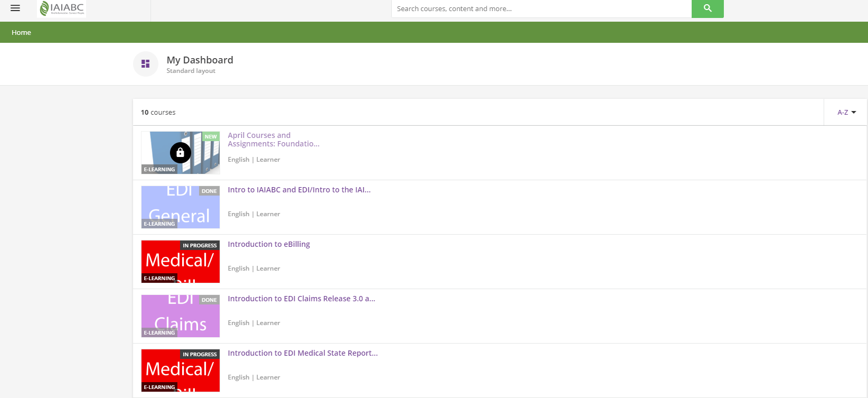Click E-LEARNING label on April Courses thumbnail

click(x=159, y=169)
